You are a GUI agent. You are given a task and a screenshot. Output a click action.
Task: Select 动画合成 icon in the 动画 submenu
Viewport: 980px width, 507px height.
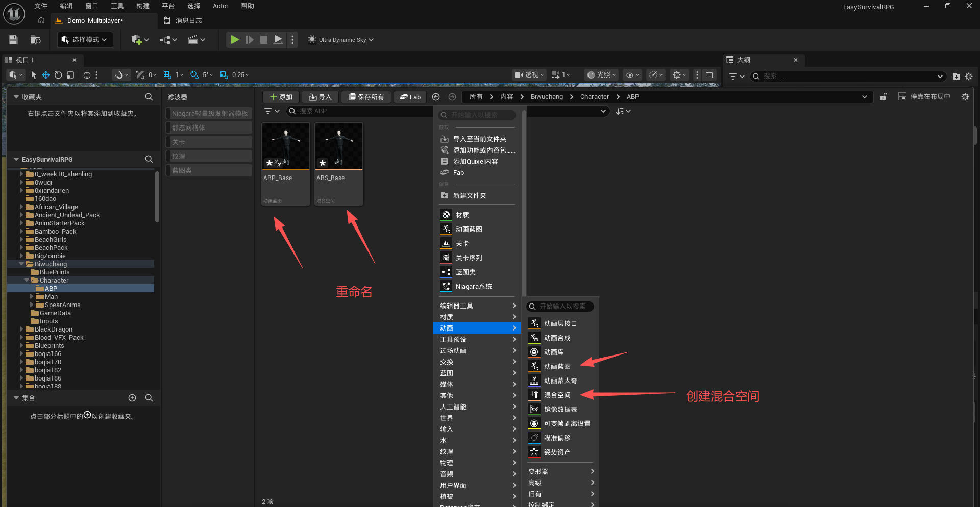coord(534,338)
